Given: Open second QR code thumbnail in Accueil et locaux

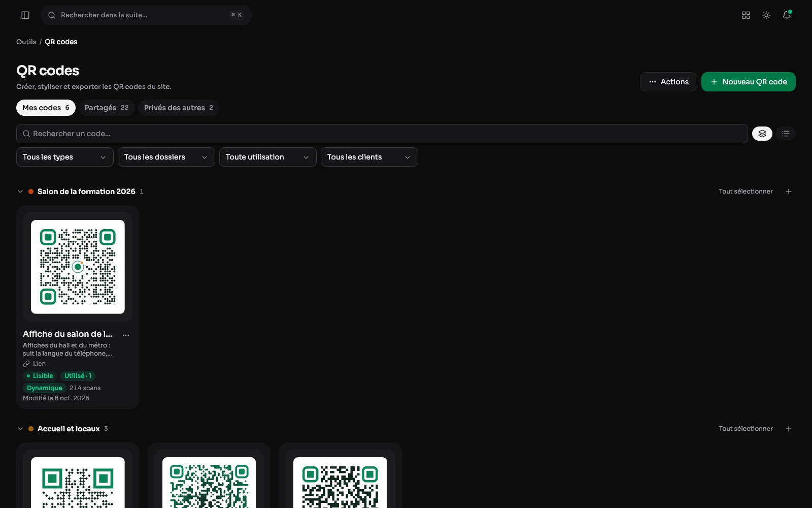Looking at the screenshot, I should [x=209, y=482].
